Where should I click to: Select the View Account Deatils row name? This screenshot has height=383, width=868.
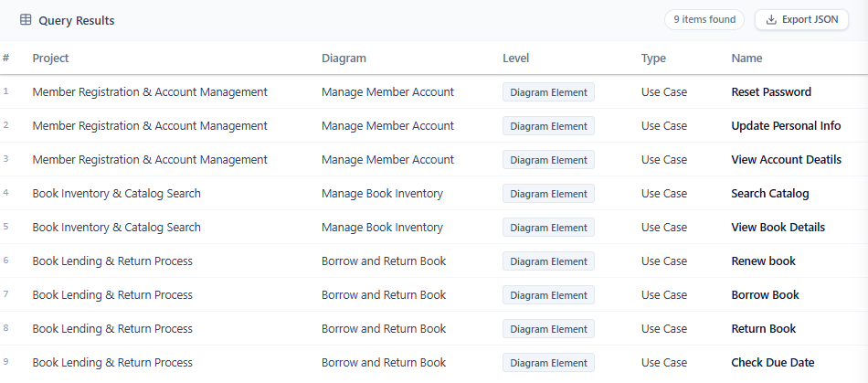pos(786,159)
